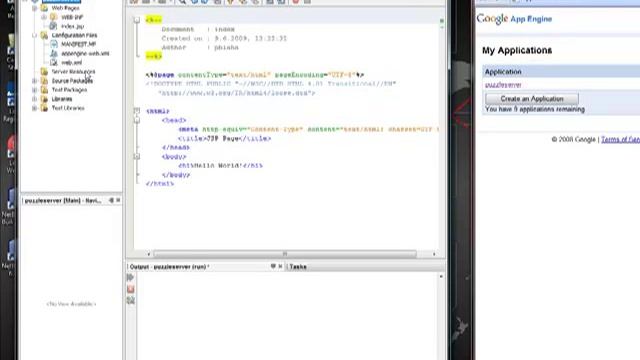Screen dimensions: 640x360
Task: Click editor horizontal scrollbar left arrow
Action: point(149,254)
